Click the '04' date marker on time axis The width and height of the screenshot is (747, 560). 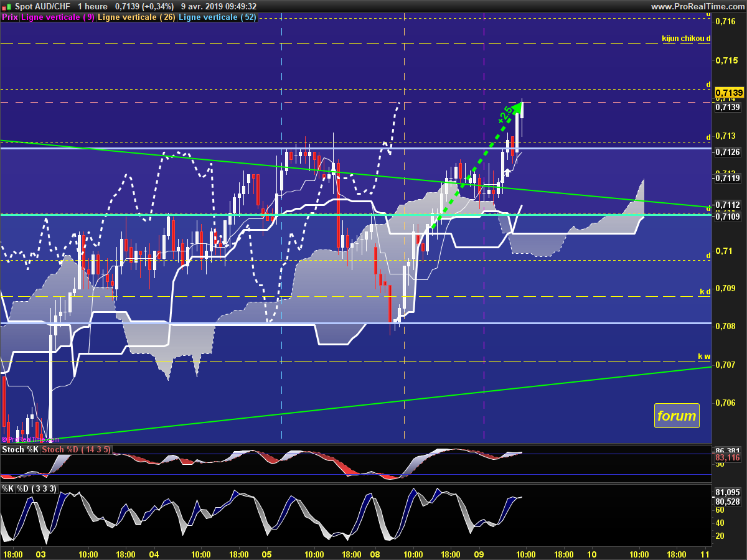click(154, 554)
